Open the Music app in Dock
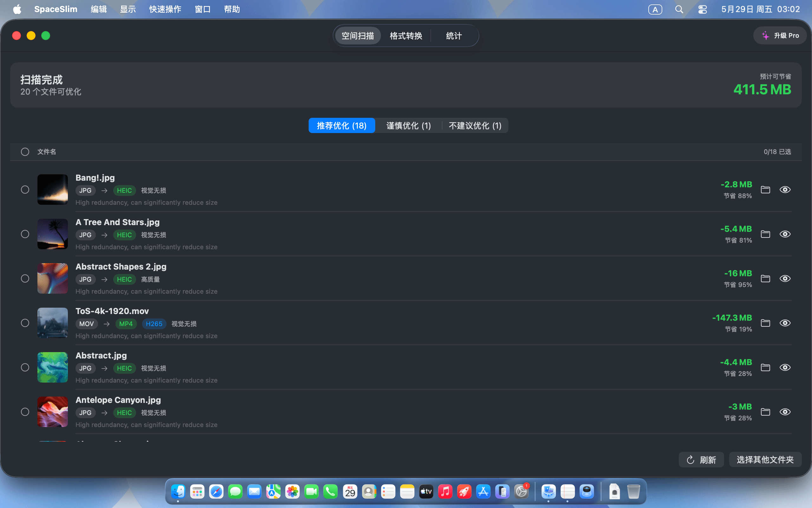 (445, 492)
